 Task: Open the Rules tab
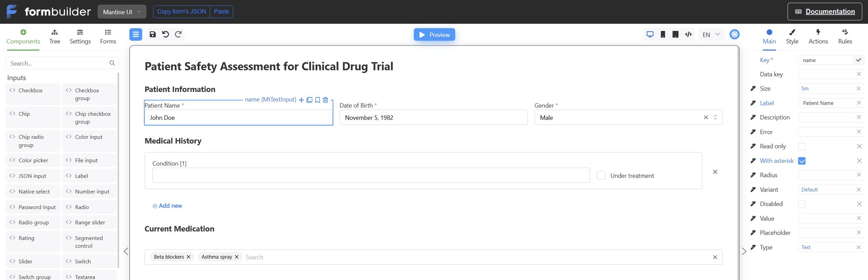845,37
